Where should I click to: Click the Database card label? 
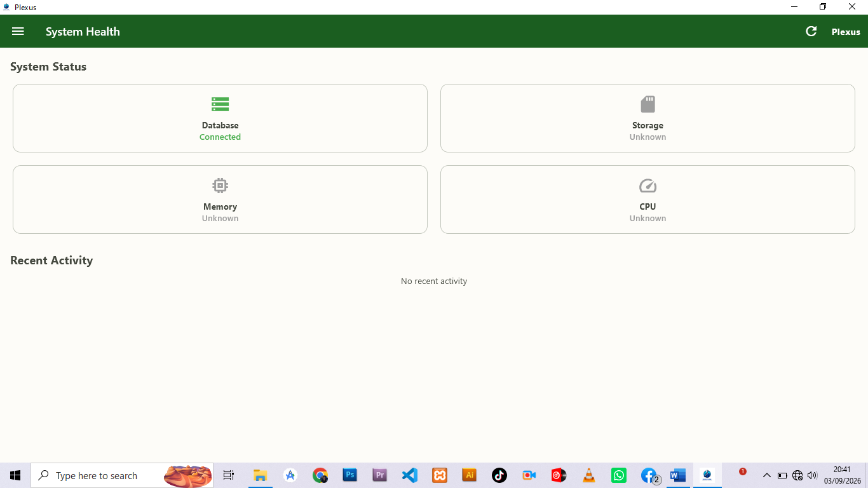coord(220,125)
